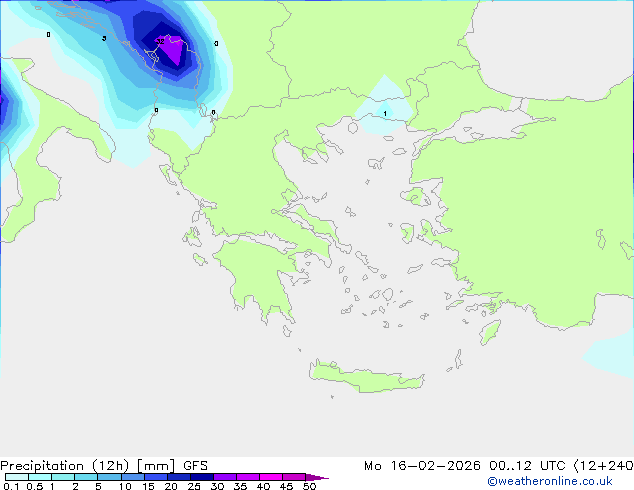Click the island of Crete on the map
Viewport: 634px width, 490px height.
coord(366,377)
